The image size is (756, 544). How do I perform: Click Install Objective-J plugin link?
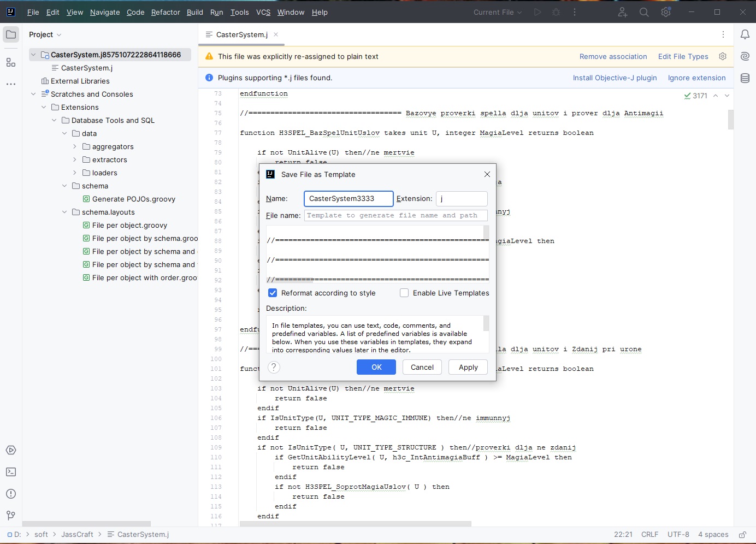pos(615,78)
